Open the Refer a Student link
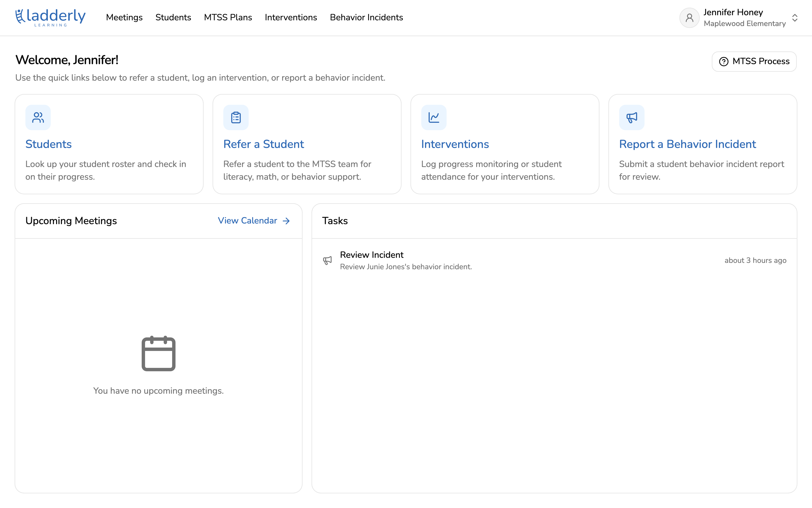 pos(264,144)
